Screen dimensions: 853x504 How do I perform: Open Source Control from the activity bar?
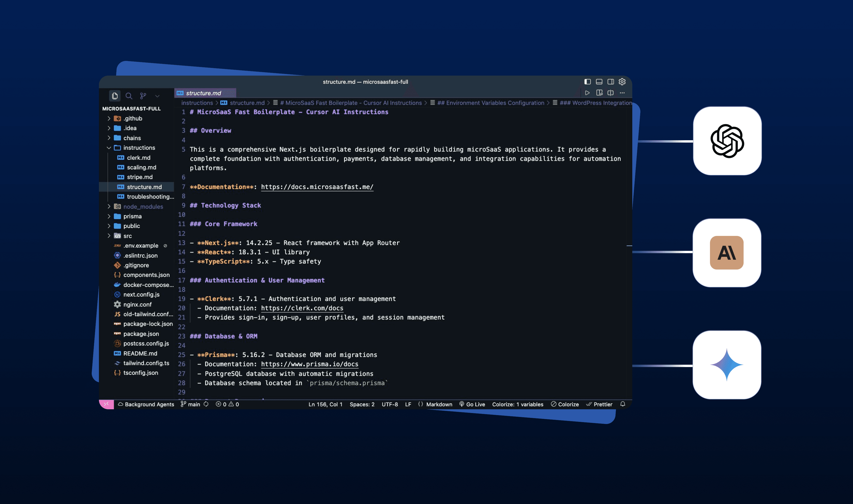click(143, 96)
